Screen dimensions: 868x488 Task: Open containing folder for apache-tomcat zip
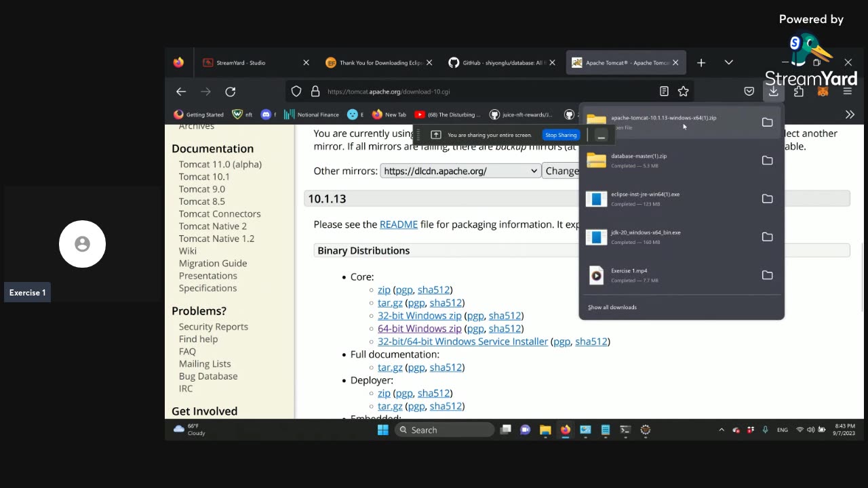[767, 122]
